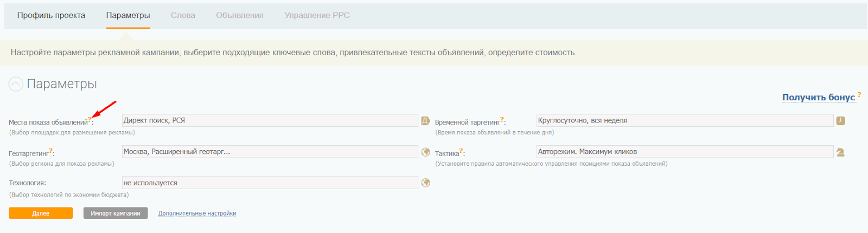Click the hint Время показа объявлений в течение дня
The width and height of the screenshot is (868, 233).
(x=494, y=132)
